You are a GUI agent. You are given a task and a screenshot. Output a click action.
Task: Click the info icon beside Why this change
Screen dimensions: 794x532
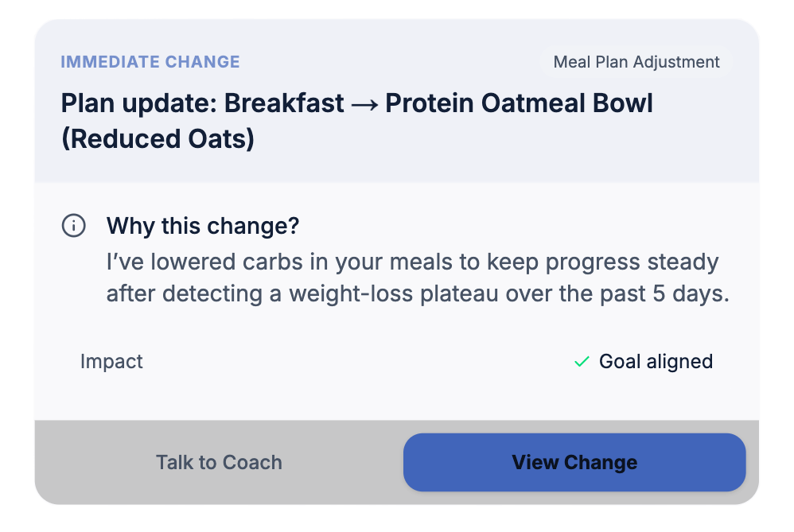73,227
